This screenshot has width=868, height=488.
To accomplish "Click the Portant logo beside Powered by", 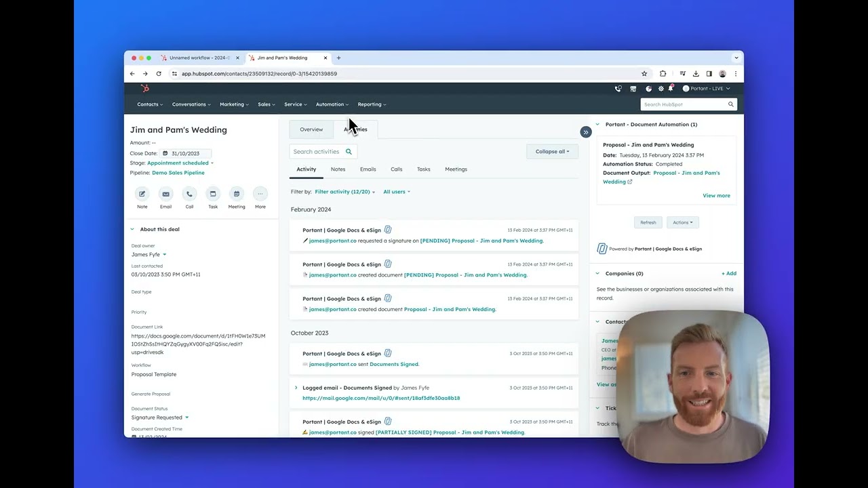I will (x=601, y=249).
